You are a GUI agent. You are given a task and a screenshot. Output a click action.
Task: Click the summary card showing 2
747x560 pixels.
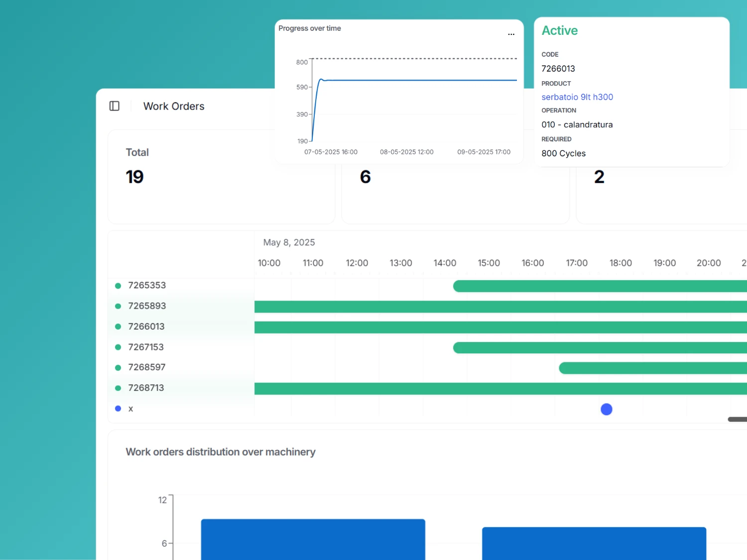[x=661, y=195]
